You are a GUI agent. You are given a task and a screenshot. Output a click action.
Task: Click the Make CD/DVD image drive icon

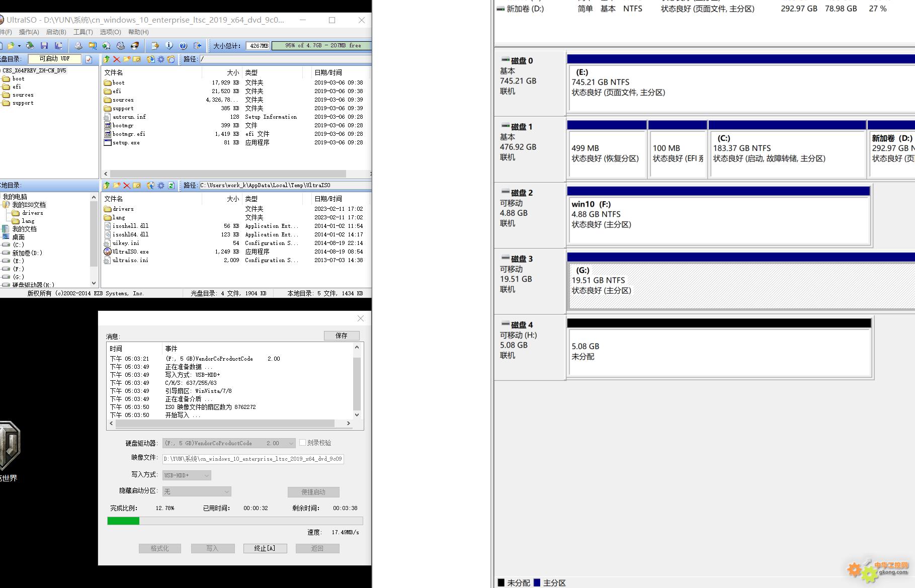click(x=78, y=46)
